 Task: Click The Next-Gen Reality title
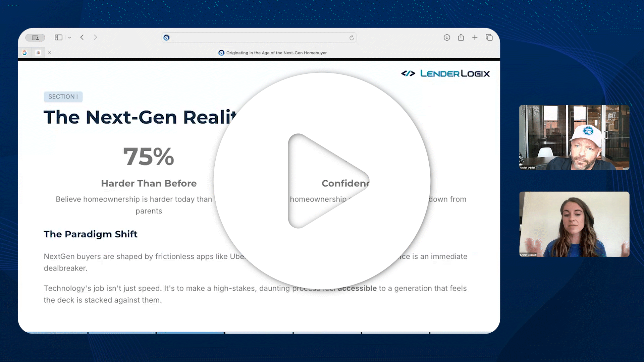pyautogui.click(x=140, y=117)
